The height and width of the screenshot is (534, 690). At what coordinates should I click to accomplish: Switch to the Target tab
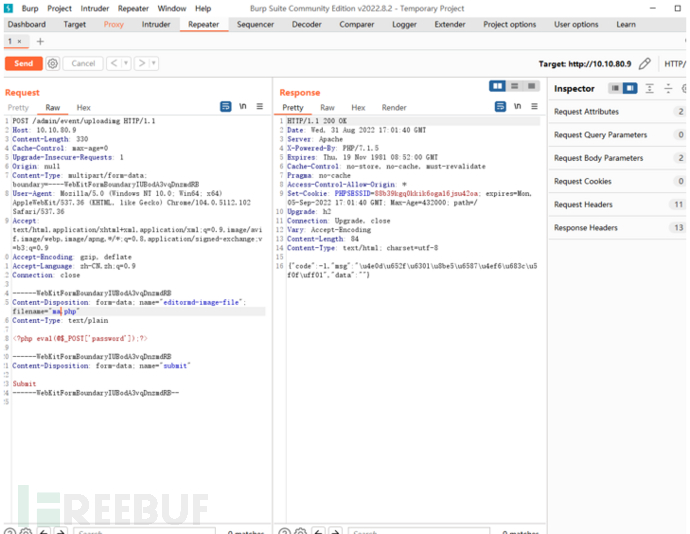(x=75, y=24)
